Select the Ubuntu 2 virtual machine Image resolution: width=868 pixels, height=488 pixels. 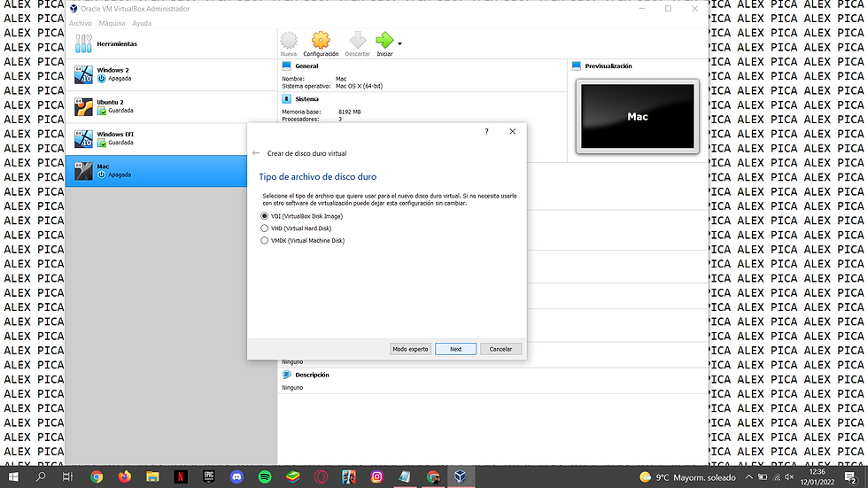[171, 107]
